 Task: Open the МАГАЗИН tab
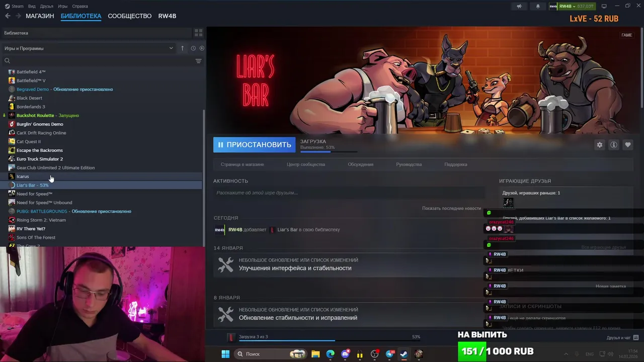pos(40,16)
